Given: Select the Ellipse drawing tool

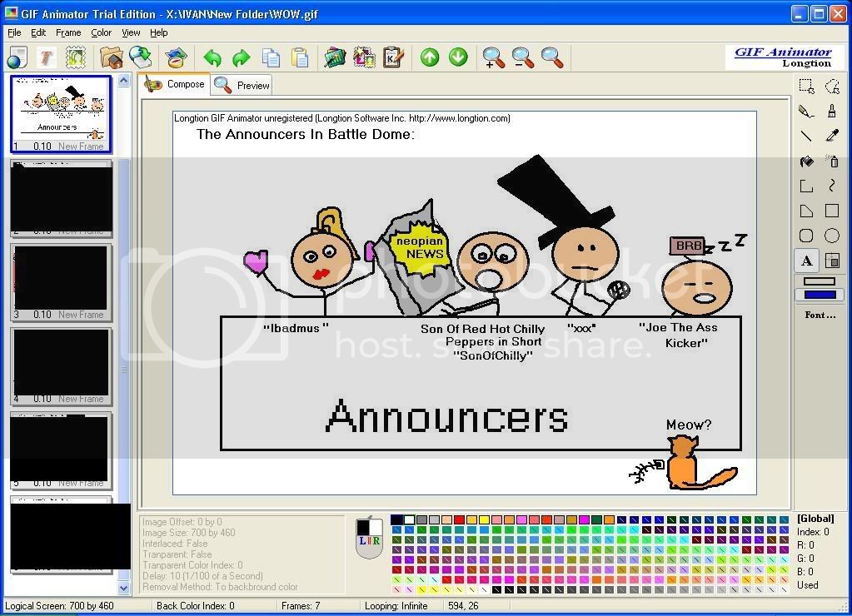Looking at the screenshot, I should pos(832,236).
